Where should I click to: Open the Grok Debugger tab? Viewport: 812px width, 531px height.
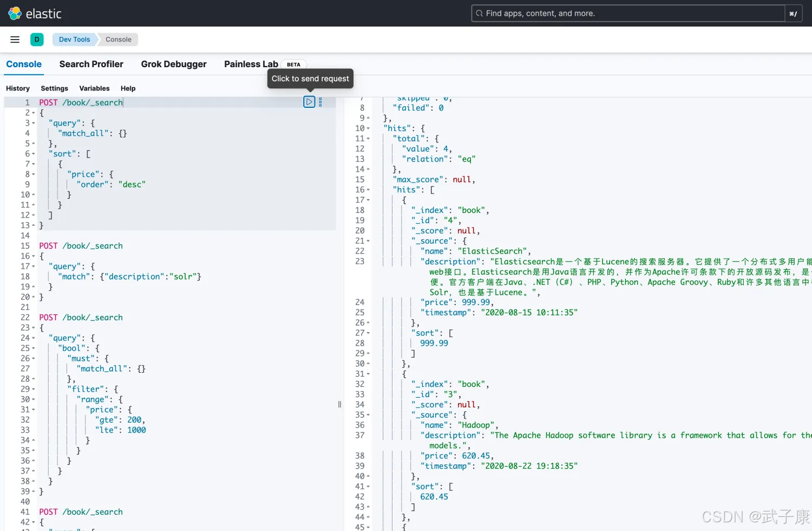[174, 64]
